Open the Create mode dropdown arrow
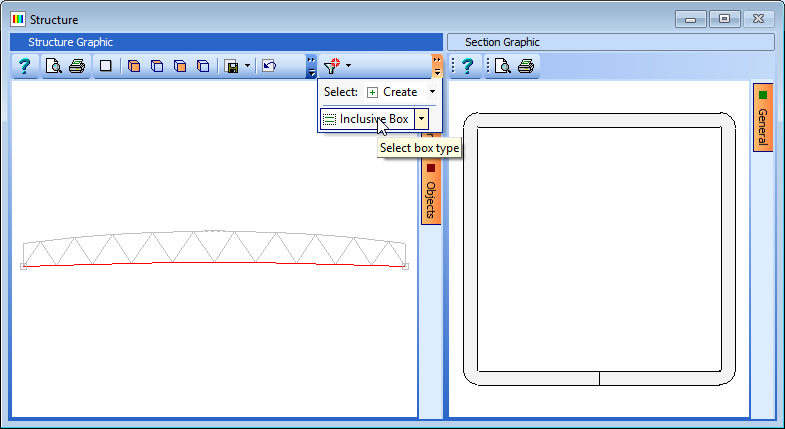785x429 pixels. pos(432,92)
